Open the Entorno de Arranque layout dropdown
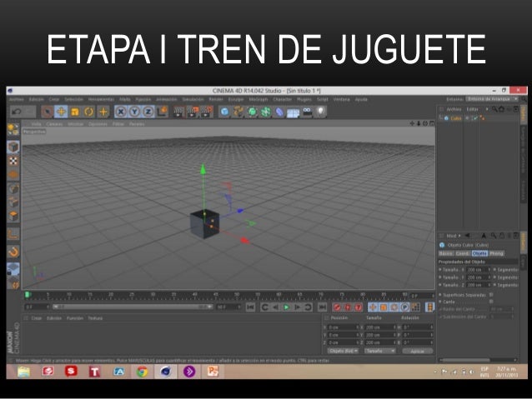The height and width of the screenshot is (399, 532). tap(492, 99)
